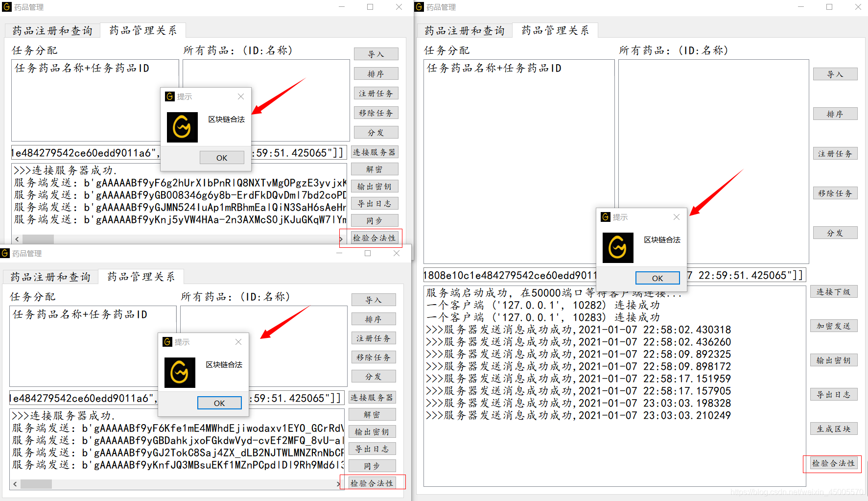Click 注册任务 button in bottom-left window

(374, 338)
